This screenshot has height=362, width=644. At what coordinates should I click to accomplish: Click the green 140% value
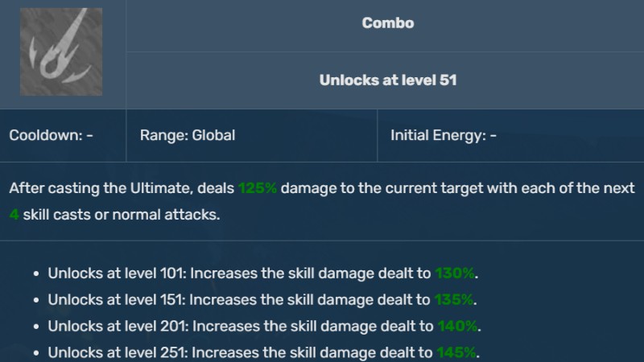pos(458,327)
